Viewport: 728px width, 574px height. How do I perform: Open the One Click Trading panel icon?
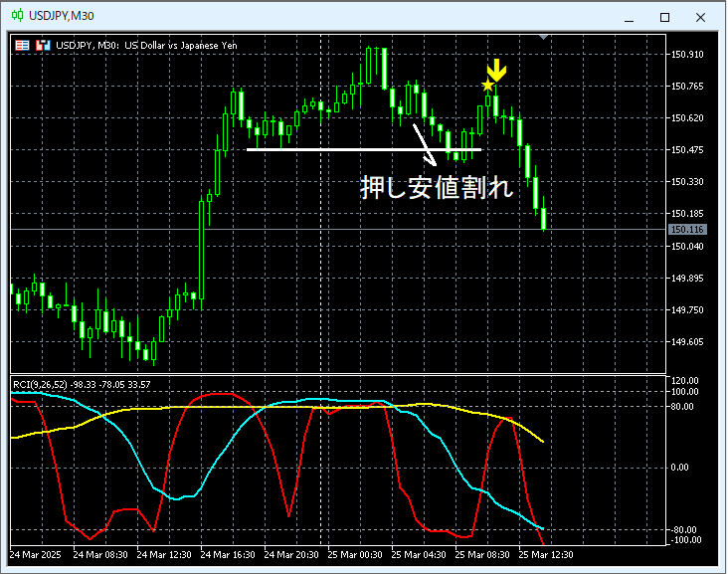pyautogui.click(x=22, y=45)
